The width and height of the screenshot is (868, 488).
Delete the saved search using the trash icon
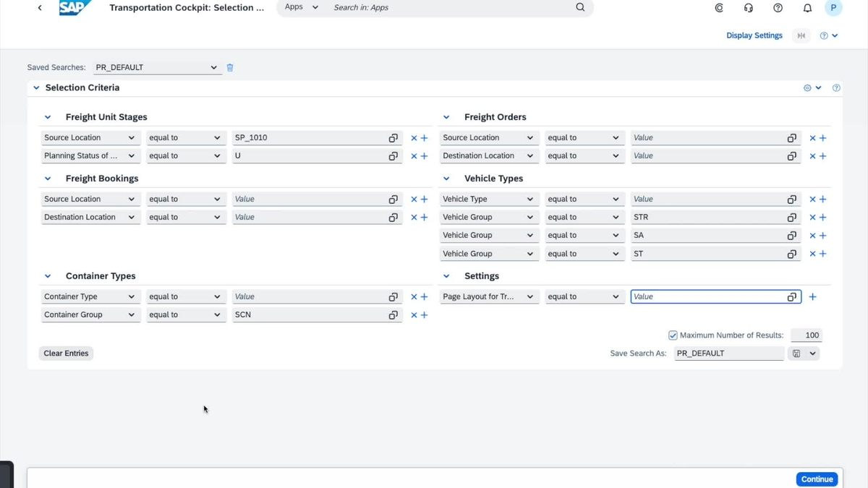point(230,67)
